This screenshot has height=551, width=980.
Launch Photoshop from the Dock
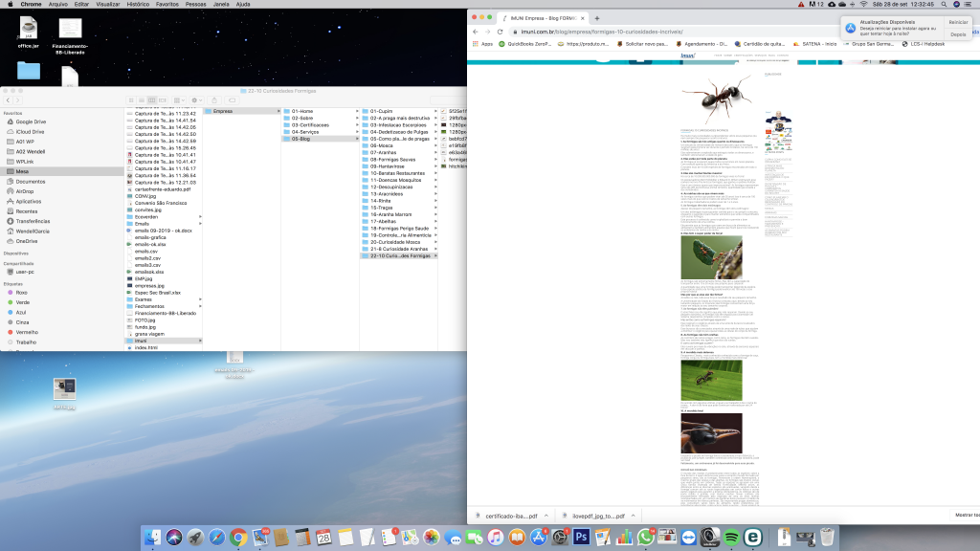[581, 538]
